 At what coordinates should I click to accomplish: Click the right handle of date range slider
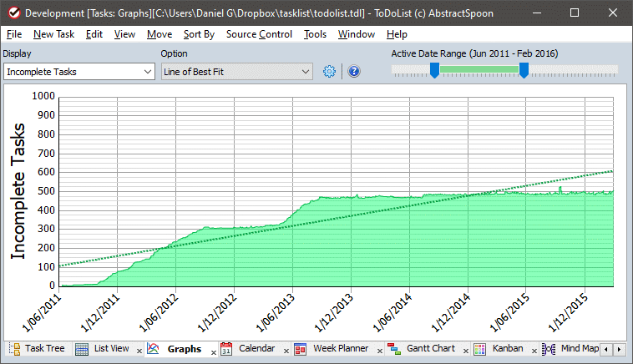pyautogui.click(x=524, y=72)
